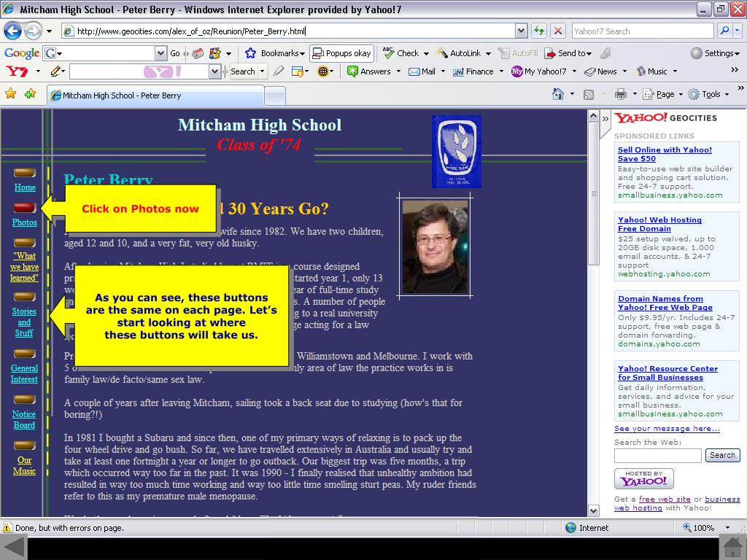Screen dimensions: 747x560
Task: Open the General Interest link
Action: (24, 373)
